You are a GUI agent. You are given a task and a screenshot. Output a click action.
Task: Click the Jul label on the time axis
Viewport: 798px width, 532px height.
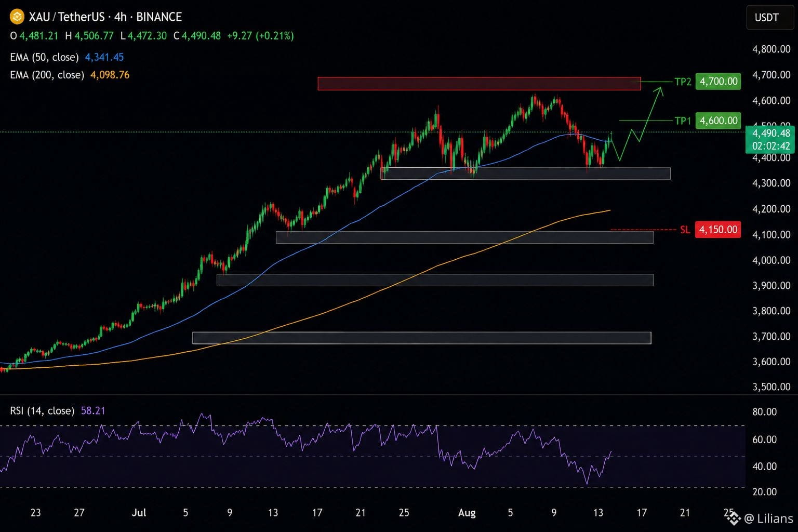coord(139,513)
